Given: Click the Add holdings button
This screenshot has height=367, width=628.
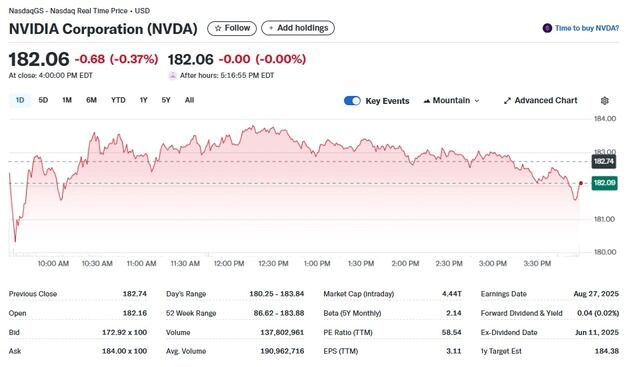Looking at the screenshot, I should (x=298, y=28).
